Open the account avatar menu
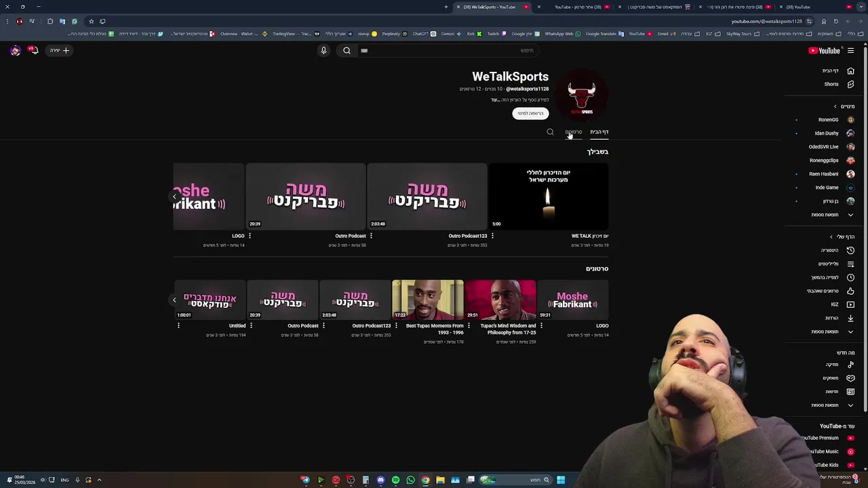 15,50
